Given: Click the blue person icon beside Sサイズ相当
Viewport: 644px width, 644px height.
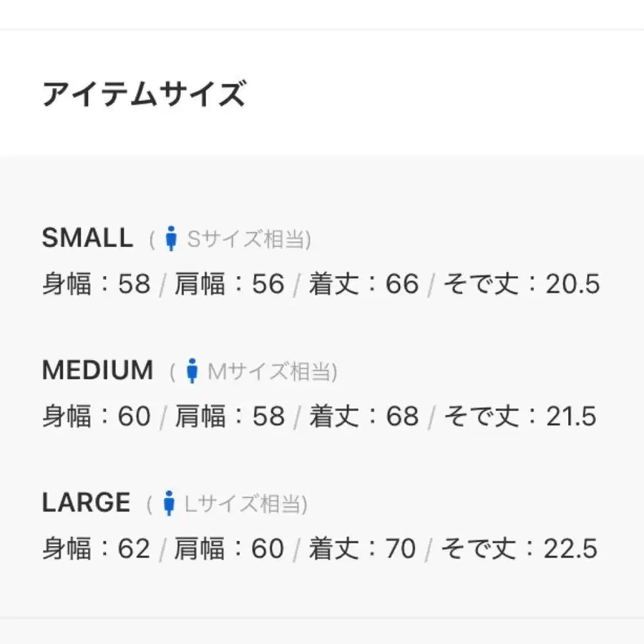Looking at the screenshot, I should [x=171, y=238].
